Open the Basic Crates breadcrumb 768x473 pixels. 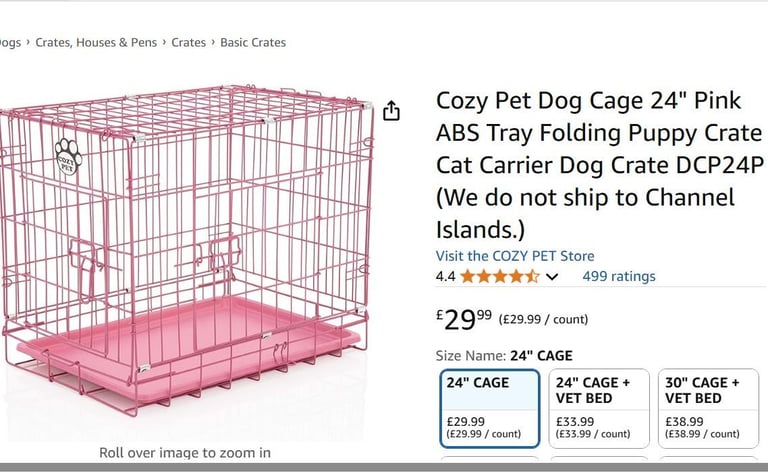[x=253, y=43]
